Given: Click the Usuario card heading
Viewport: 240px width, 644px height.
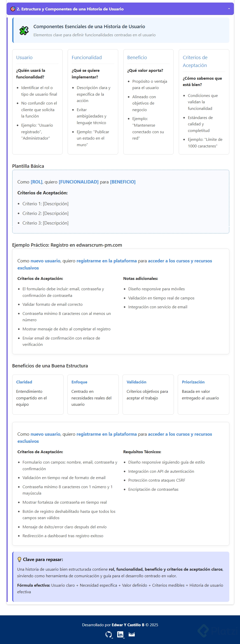Looking at the screenshot, I should [x=24, y=58].
